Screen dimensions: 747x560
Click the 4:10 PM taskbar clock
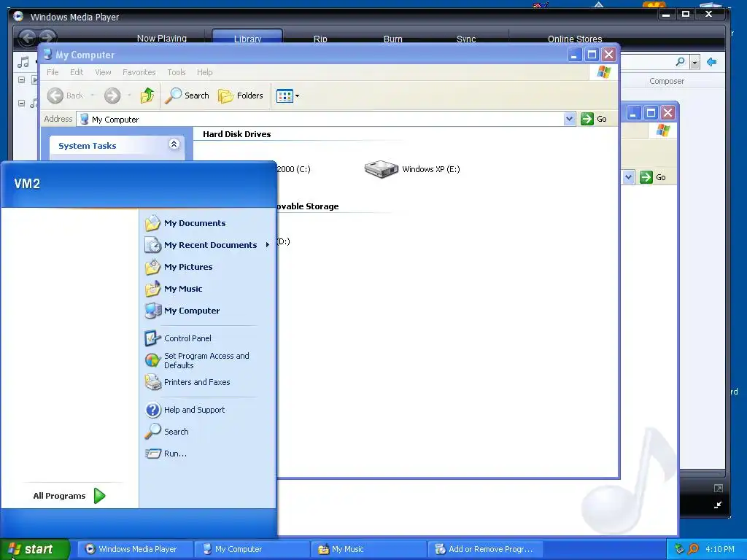click(x=719, y=549)
